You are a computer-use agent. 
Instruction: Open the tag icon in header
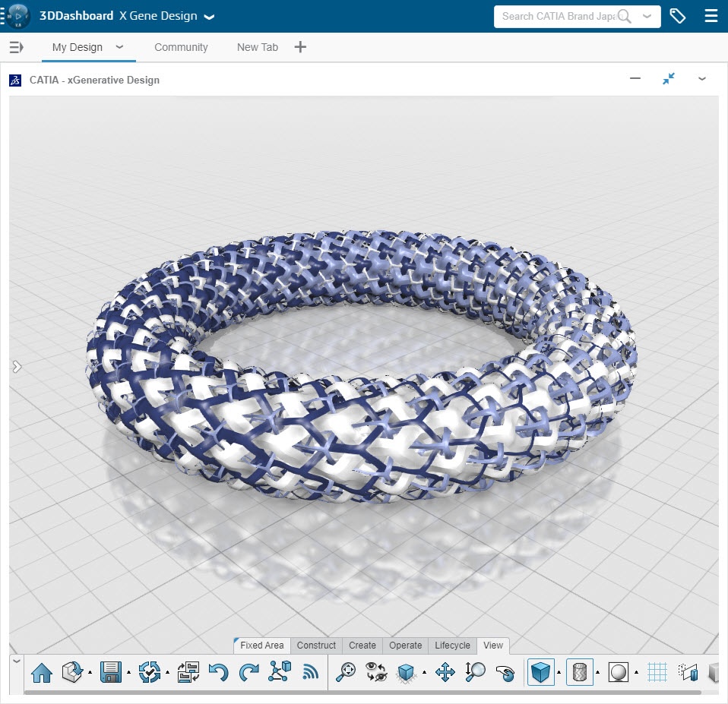coord(677,16)
